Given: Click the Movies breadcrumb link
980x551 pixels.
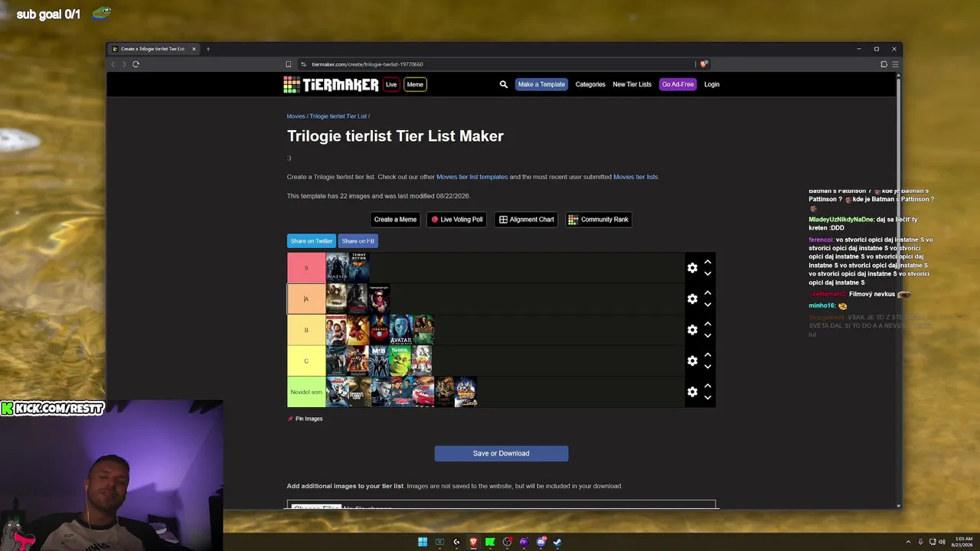Looking at the screenshot, I should 296,116.
